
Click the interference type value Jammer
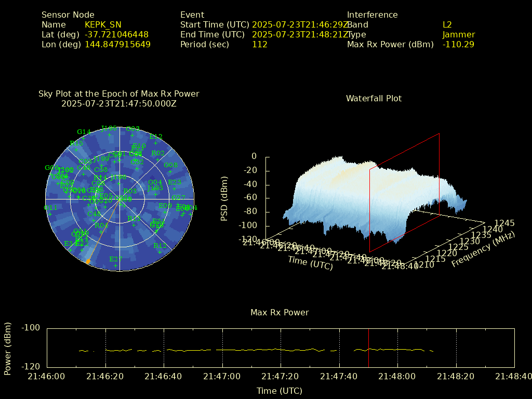(458, 35)
